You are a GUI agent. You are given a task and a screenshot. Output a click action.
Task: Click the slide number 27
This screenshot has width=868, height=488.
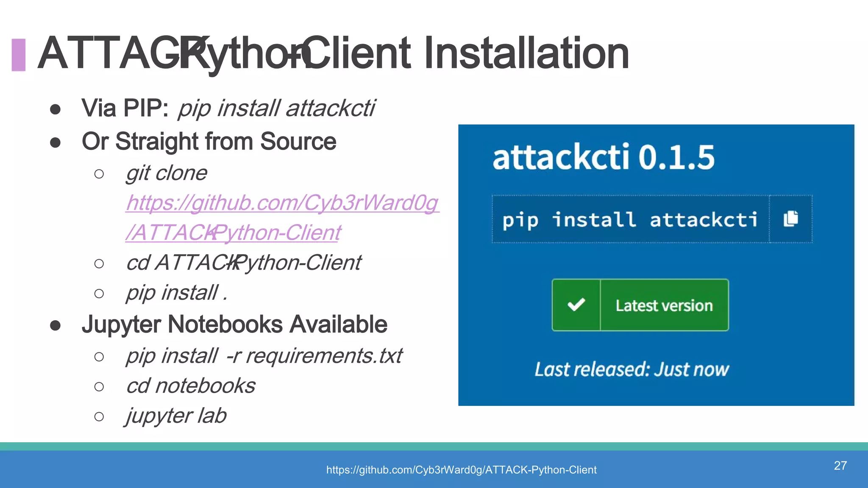pyautogui.click(x=840, y=466)
